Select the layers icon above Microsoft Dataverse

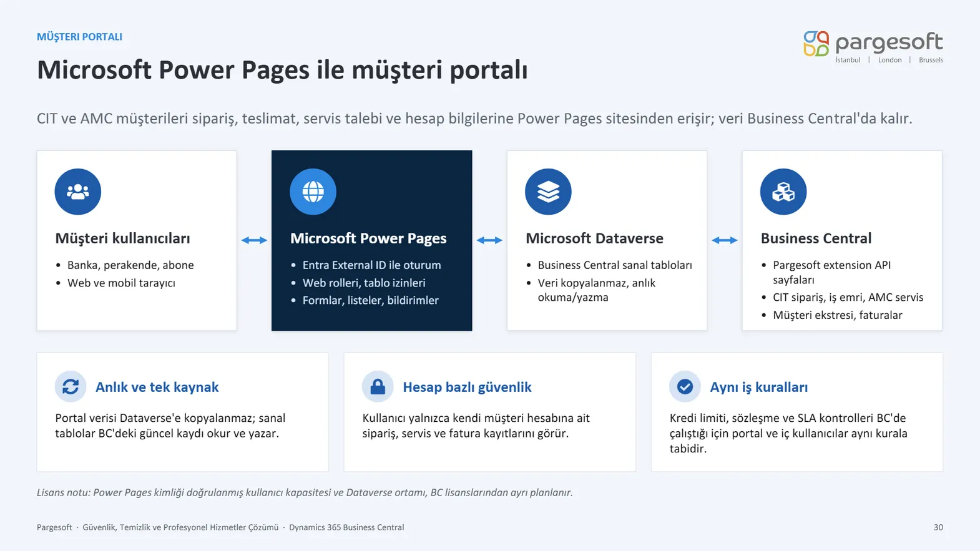tap(548, 192)
